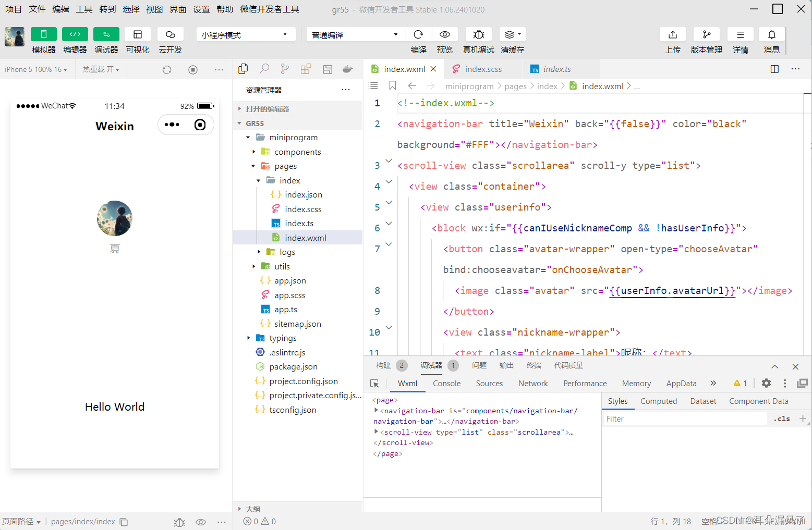Toggle the 模拟器 panel button
The image size is (812, 530).
[x=44, y=34]
